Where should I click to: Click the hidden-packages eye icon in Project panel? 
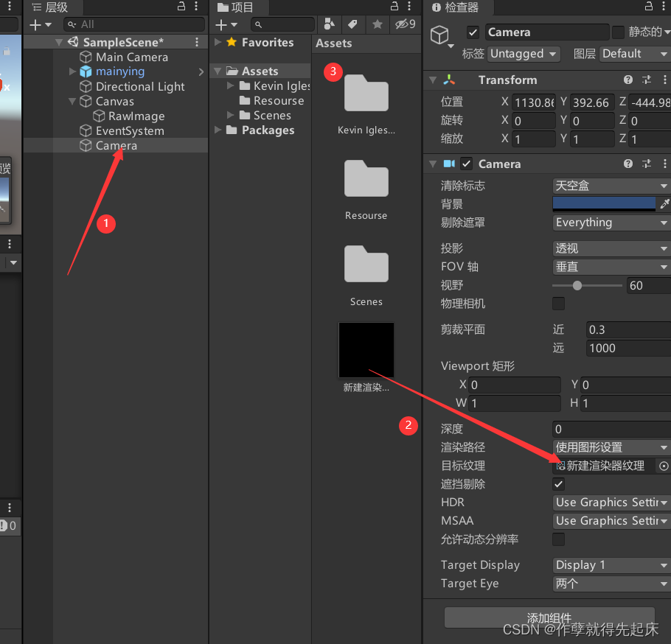(402, 24)
